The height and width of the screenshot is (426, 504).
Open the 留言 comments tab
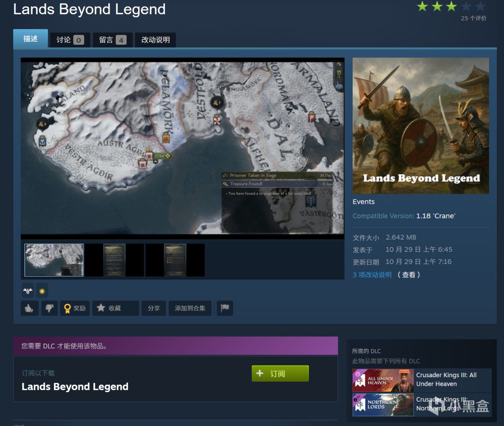click(x=113, y=40)
